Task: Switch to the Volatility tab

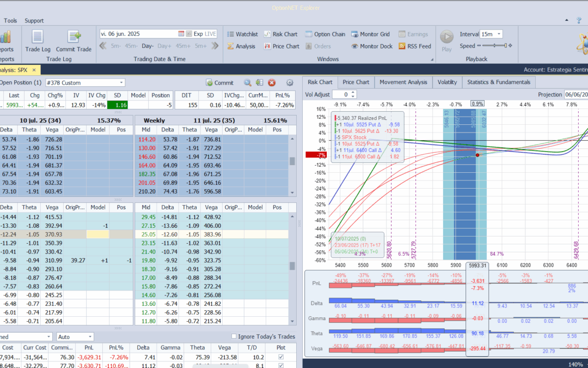Action: (x=447, y=82)
